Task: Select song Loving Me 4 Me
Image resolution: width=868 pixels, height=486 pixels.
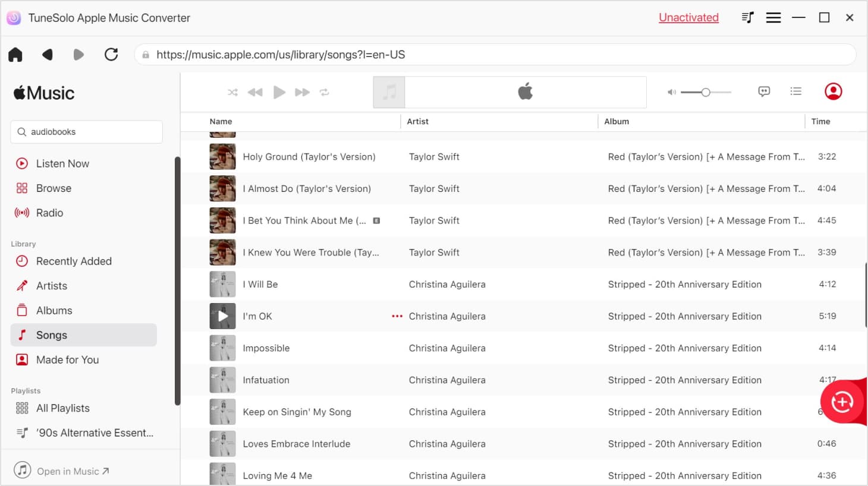Action: (x=277, y=476)
